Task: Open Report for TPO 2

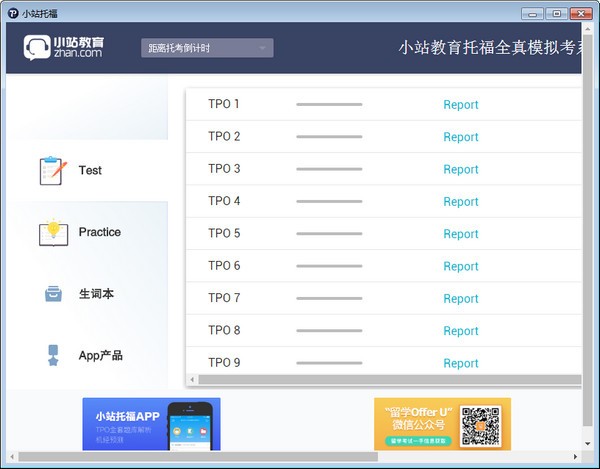Action: click(461, 137)
